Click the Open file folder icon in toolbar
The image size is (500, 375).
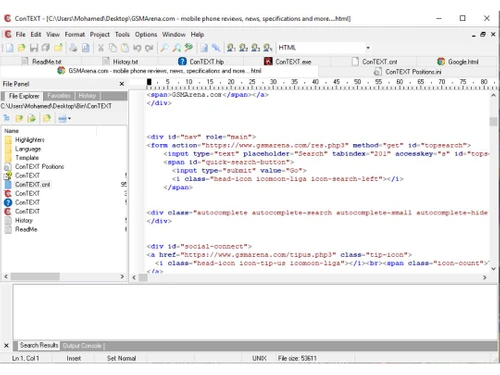coord(22,48)
